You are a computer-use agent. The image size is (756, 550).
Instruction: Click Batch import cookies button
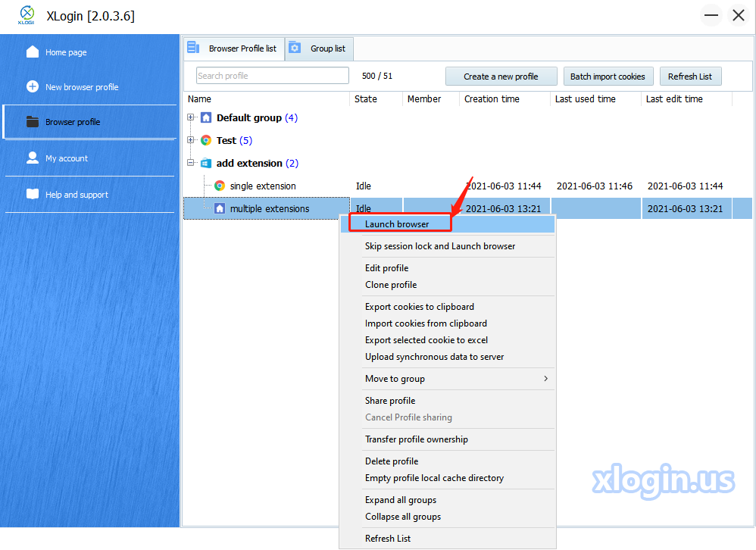608,77
